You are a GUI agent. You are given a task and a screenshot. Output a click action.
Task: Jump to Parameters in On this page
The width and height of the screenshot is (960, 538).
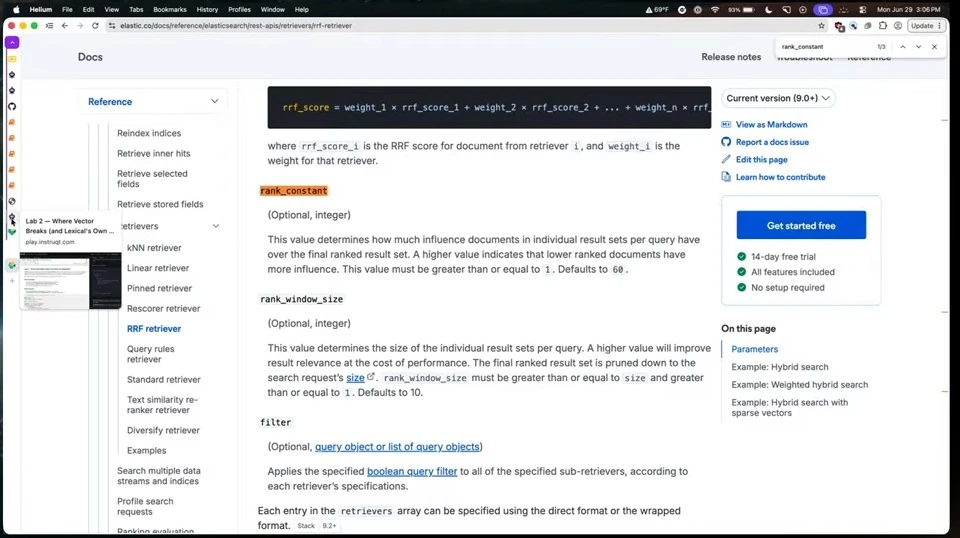pos(754,349)
